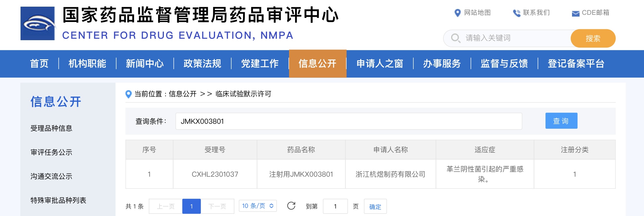Select page 1 in the pagination

(191, 206)
